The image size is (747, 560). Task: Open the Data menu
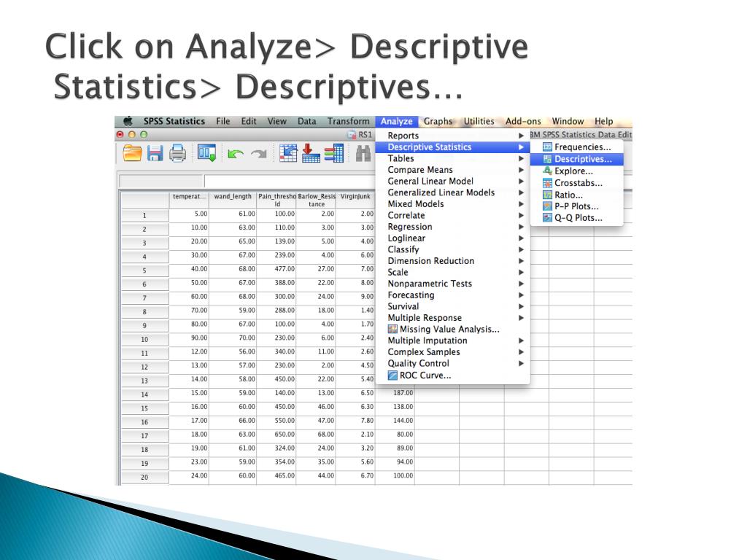307,121
